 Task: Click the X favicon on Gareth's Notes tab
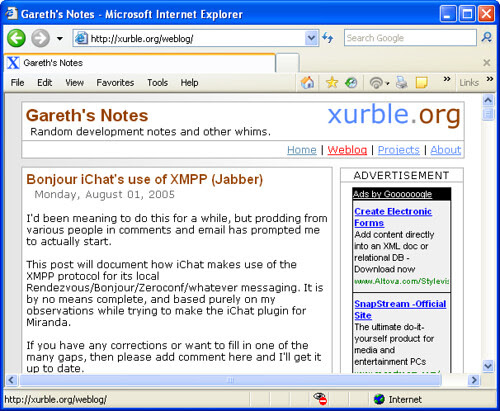[13, 63]
